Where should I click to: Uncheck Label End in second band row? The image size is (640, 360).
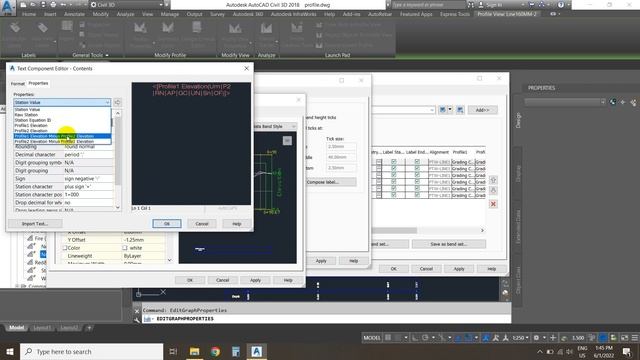417,169
